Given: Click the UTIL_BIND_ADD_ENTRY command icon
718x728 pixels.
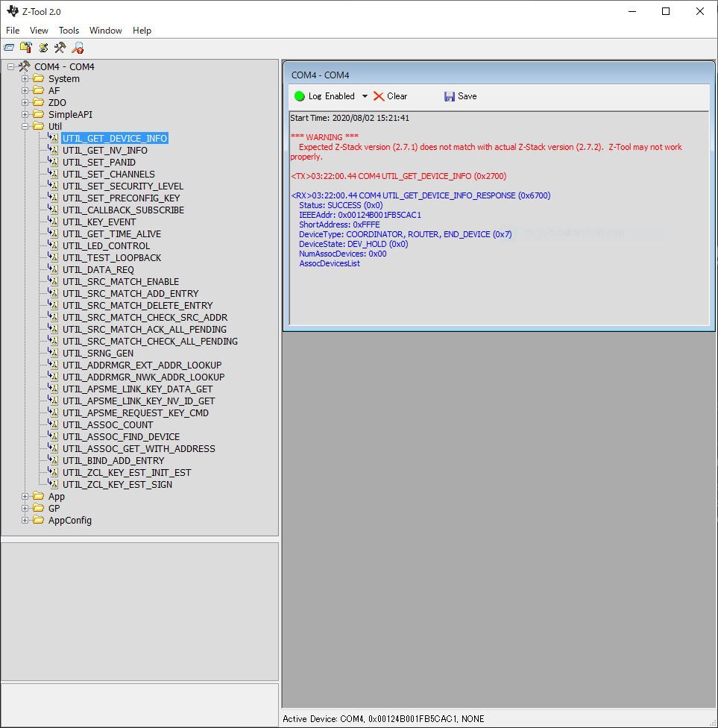Looking at the screenshot, I should pyautogui.click(x=54, y=460).
